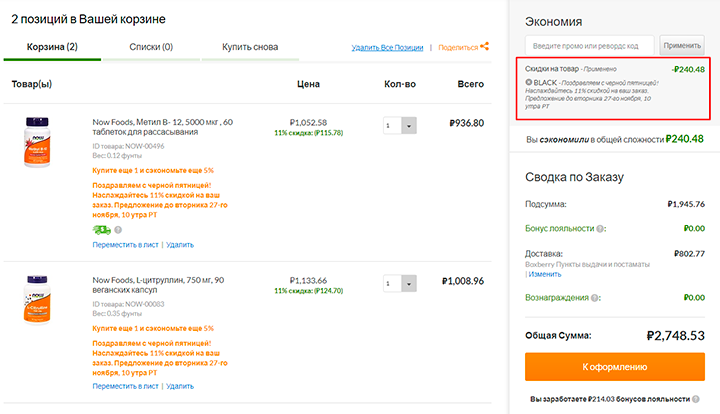Click help icon beside the shipping truck
Image resolution: width=720 pixels, height=414 pixels.
click(118, 229)
